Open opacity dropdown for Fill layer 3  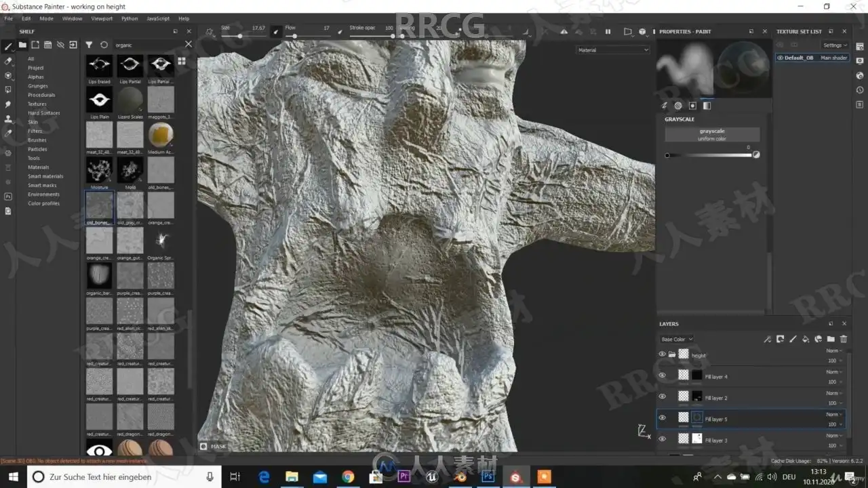pyautogui.click(x=834, y=445)
